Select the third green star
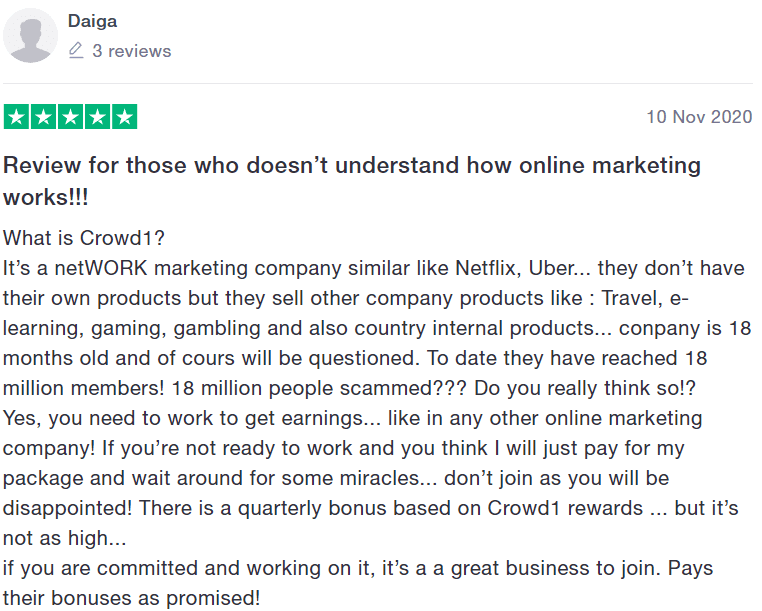Viewport: 762px width, 611px height. click(x=70, y=117)
